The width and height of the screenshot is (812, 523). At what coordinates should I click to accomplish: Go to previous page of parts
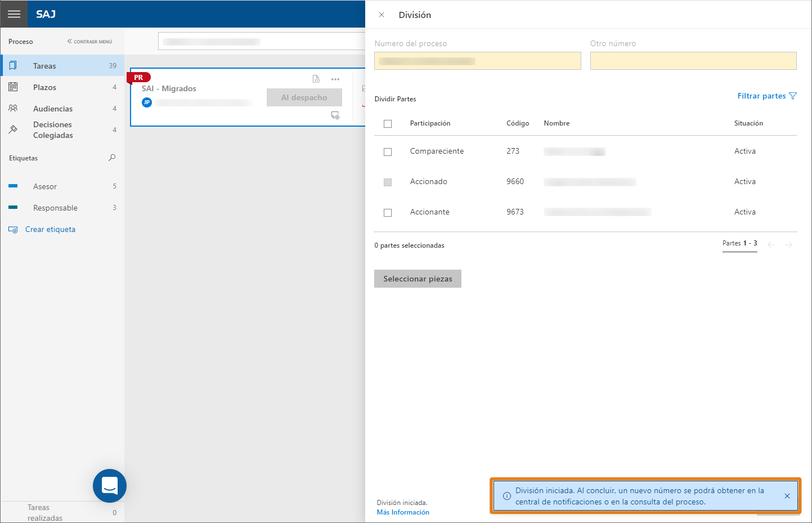pos(771,245)
